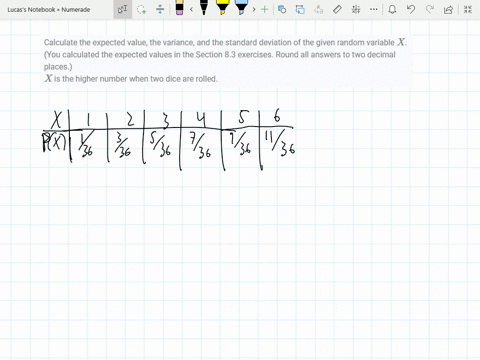The width and height of the screenshot is (480, 360).
Task: Show more pens with right chevron
Action: (x=254, y=9)
